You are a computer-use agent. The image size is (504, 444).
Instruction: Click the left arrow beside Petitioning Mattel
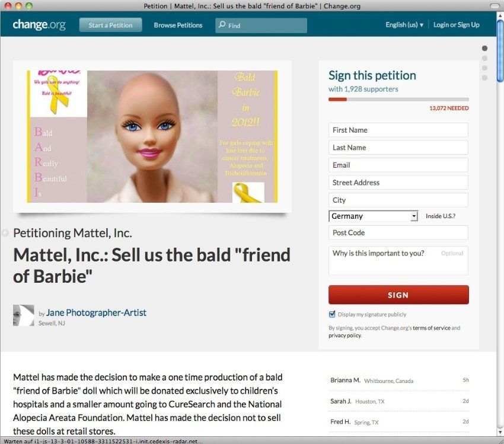tap(5, 232)
